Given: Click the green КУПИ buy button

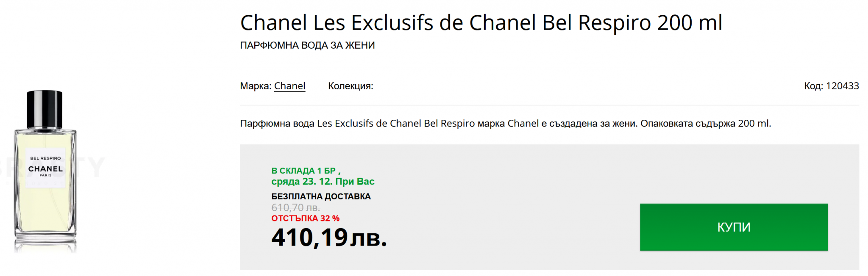Looking at the screenshot, I should 733,227.
